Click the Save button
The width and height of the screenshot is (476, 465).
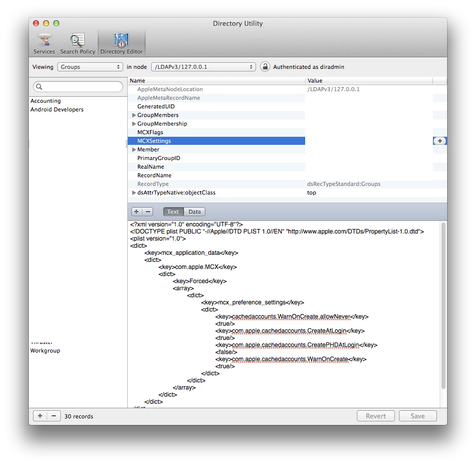[x=418, y=416]
